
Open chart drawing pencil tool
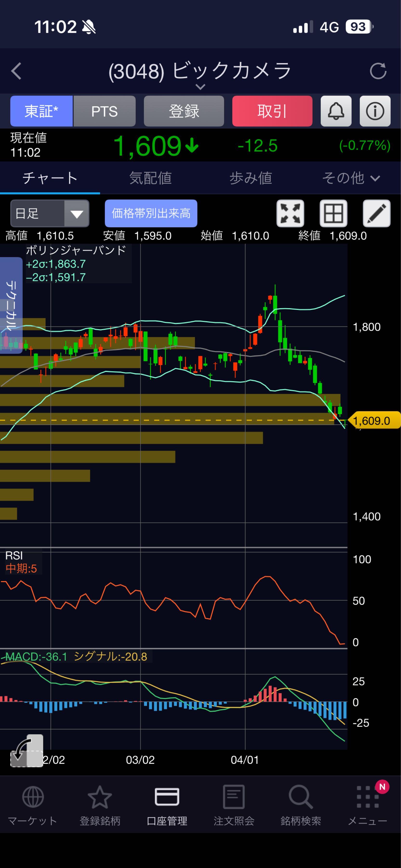pos(376,213)
